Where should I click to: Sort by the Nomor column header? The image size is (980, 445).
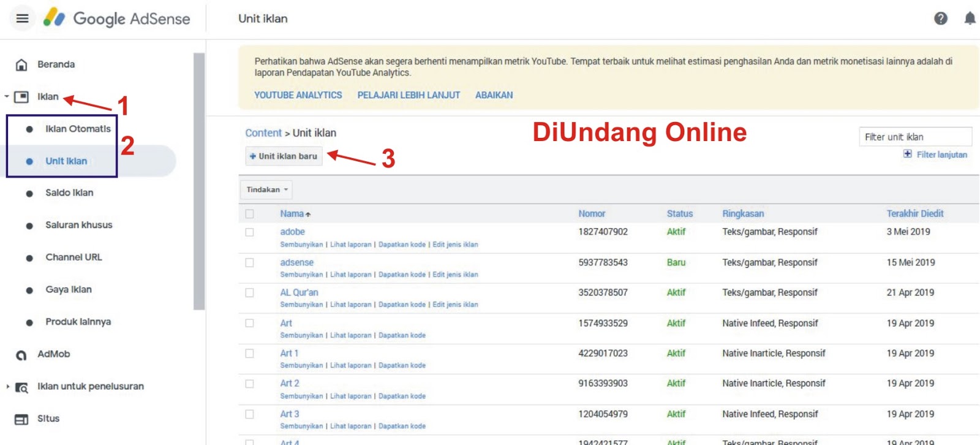pos(592,214)
